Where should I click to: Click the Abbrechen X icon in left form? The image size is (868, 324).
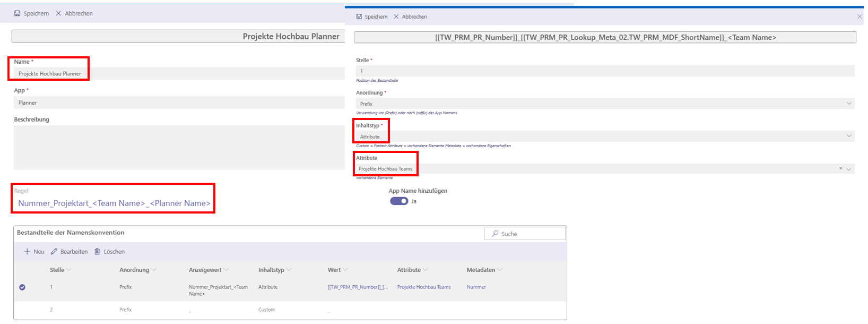pos(58,13)
